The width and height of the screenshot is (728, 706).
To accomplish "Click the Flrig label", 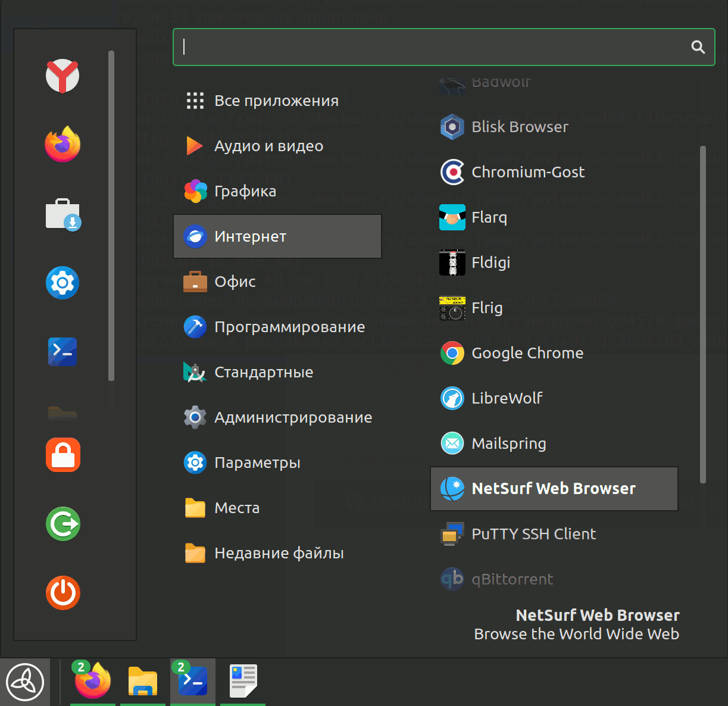I will (487, 308).
